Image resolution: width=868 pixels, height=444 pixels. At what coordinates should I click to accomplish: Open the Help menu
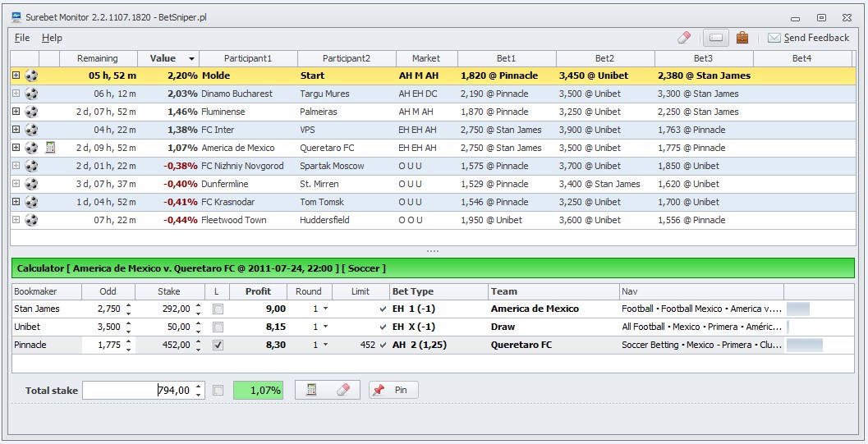[52, 38]
